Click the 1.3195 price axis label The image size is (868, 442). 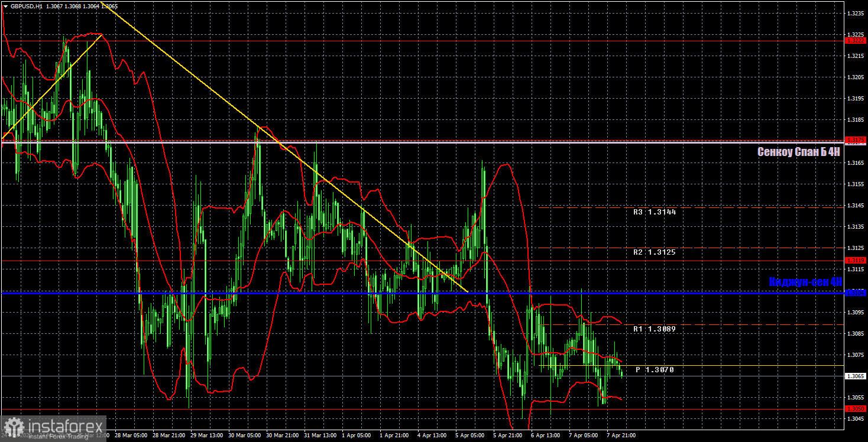click(x=856, y=99)
